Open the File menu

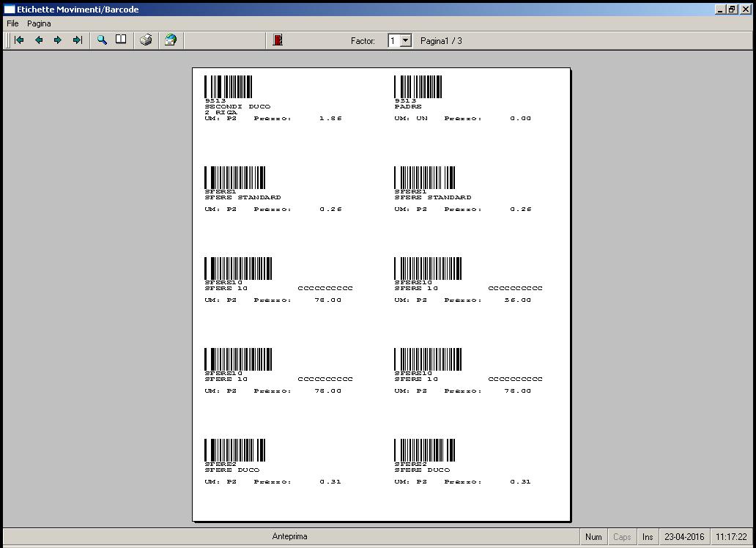tap(12, 23)
